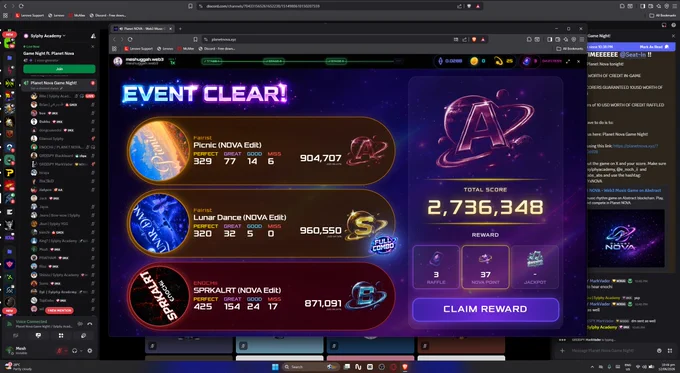Image resolution: width=680 pixels, height=373 pixels.
Task: Open the Activities grid icon in voice panel
Action: 61,335
